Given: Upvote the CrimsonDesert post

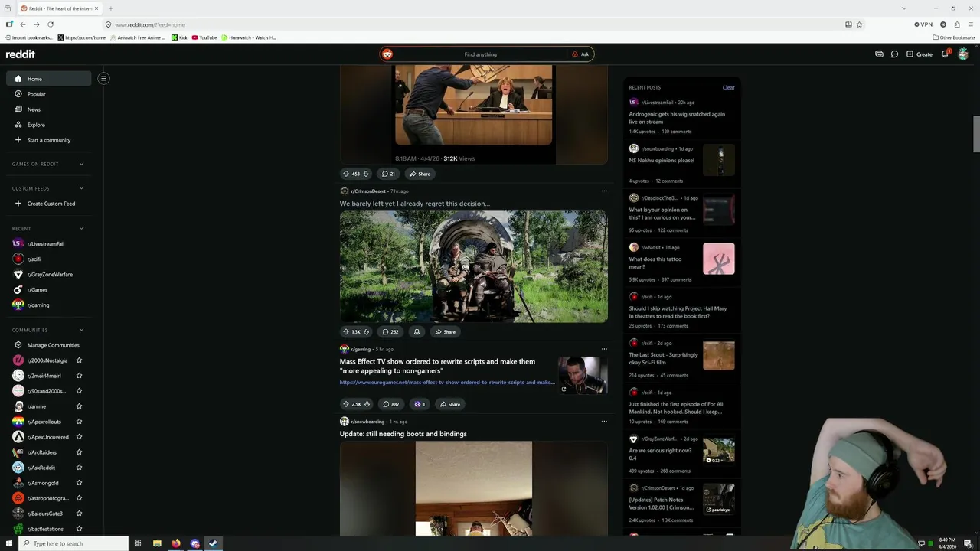Looking at the screenshot, I should tap(346, 331).
